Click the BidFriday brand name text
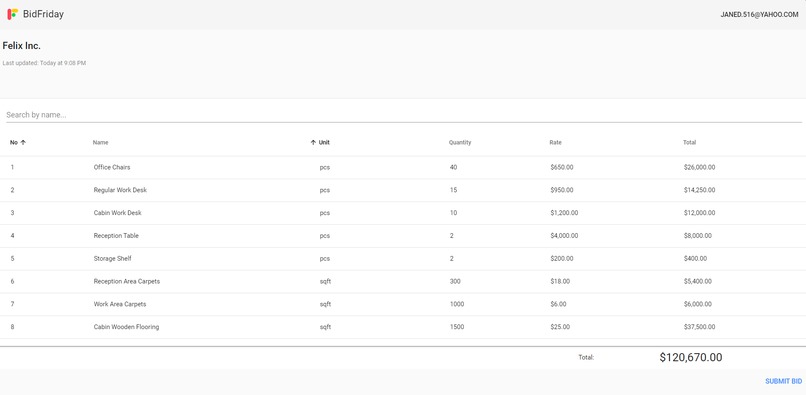This screenshot has height=395, width=806. tap(43, 14)
